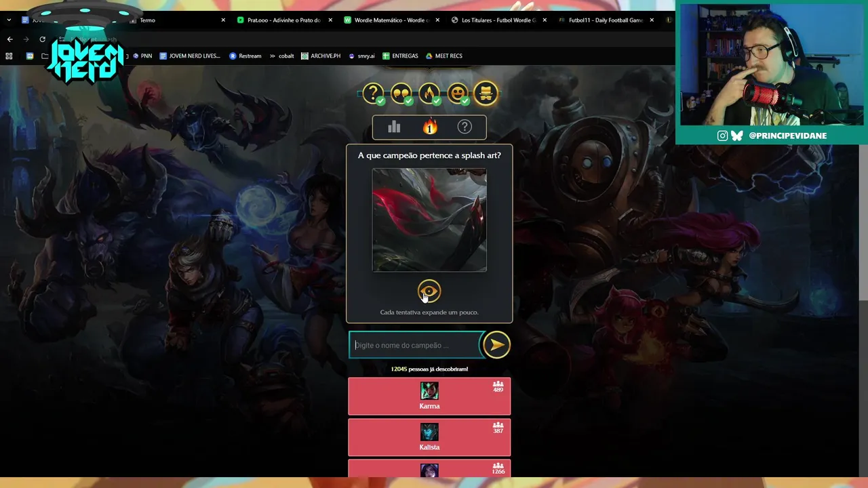Submit the guess with the arrow button
Screen dimensions: 868x488
pyautogui.click(x=496, y=345)
